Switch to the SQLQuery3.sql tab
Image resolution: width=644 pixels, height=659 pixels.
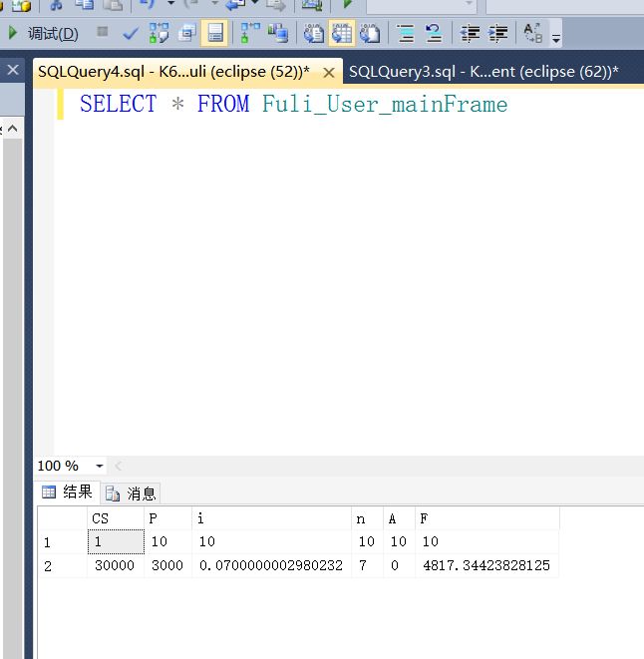pyautogui.click(x=483, y=72)
